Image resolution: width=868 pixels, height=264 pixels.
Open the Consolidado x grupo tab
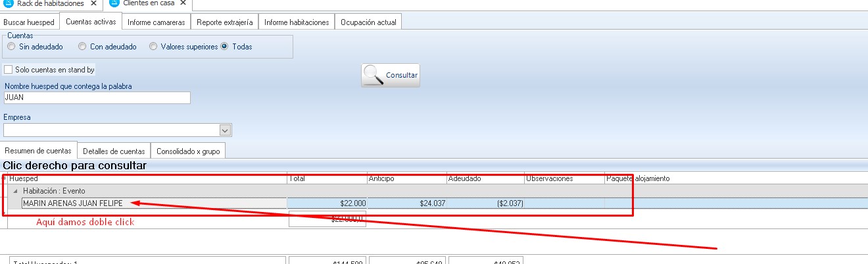(x=187, y=151)
